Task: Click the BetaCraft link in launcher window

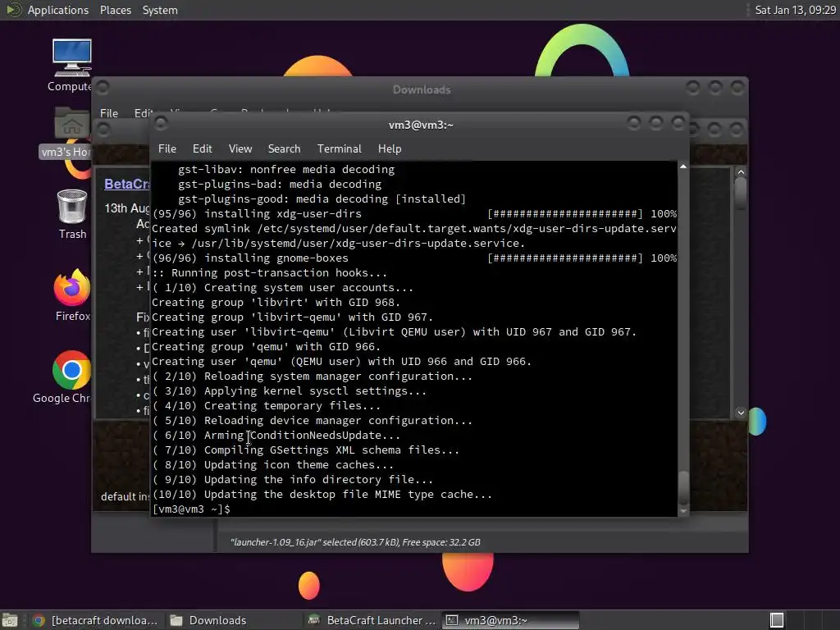Action: point(127,184)
